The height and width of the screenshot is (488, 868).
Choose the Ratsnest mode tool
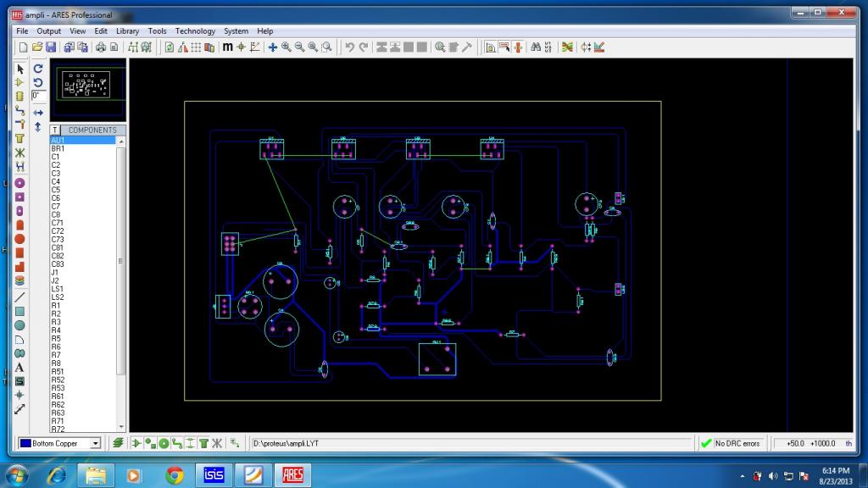[20, 152]
